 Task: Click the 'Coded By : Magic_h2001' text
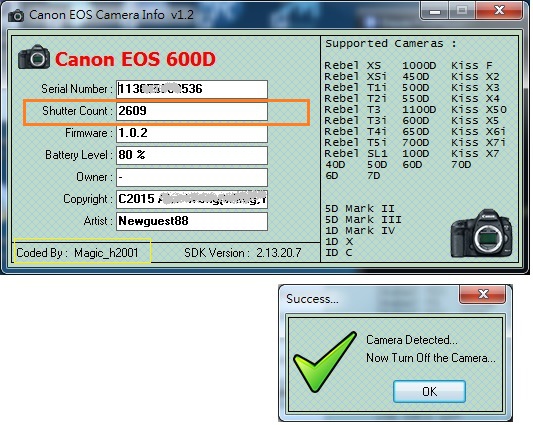coord(77,253)
